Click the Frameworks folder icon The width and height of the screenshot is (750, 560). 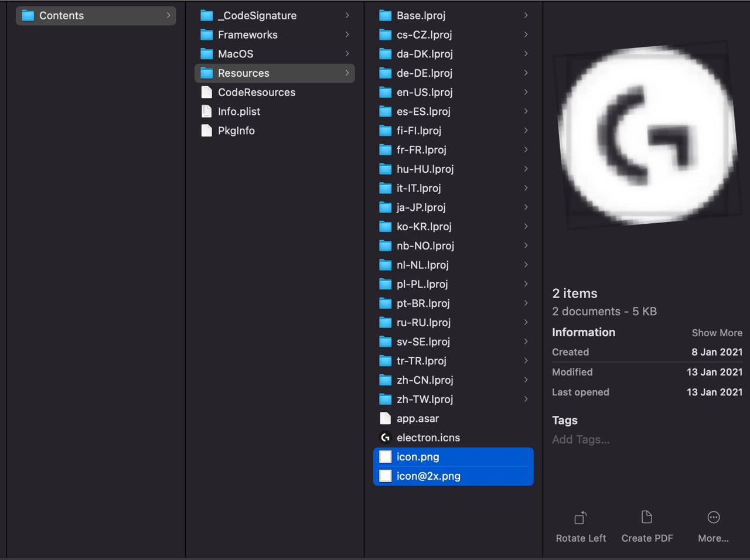coord(206,35)
